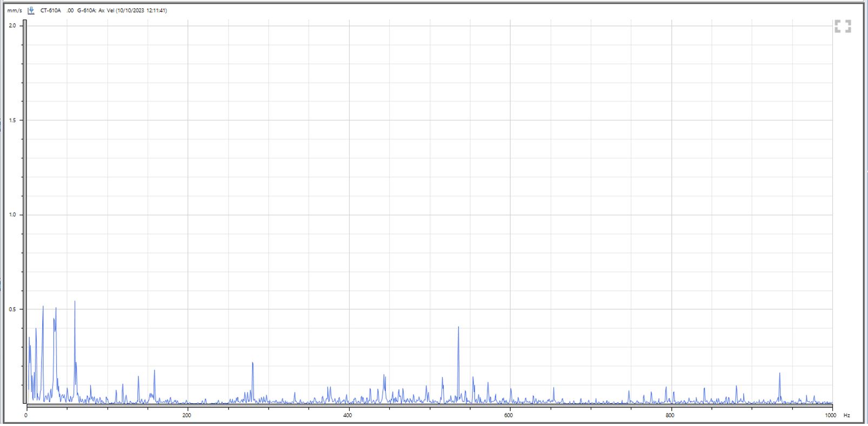Click the 1.0 label on the vertical axis
The width and height of the screenshot is (868, 426).
tap(13, 215)
